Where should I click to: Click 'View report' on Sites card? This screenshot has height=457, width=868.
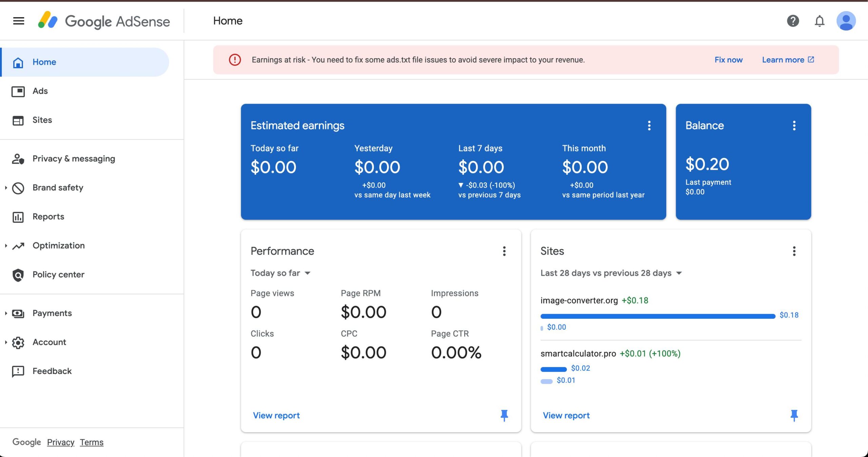(566, 415)
